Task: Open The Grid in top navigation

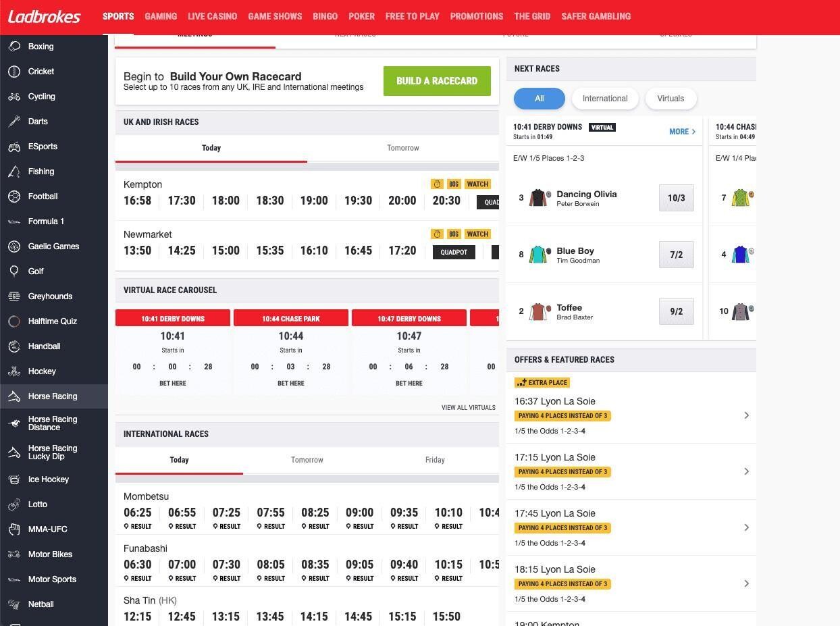Action: click(532, 16)
